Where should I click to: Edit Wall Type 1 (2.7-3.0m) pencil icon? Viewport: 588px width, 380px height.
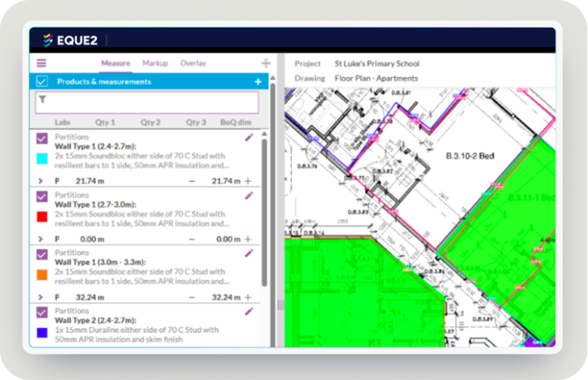coord(249,196)
